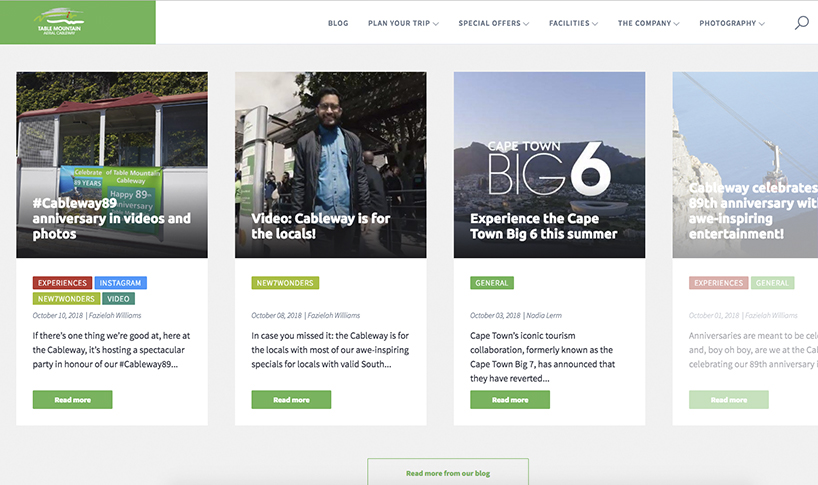Screen dimensions: 818x485
Task: Open the 'Cableway is for the locals' video image
Action: tap(330, 165)
